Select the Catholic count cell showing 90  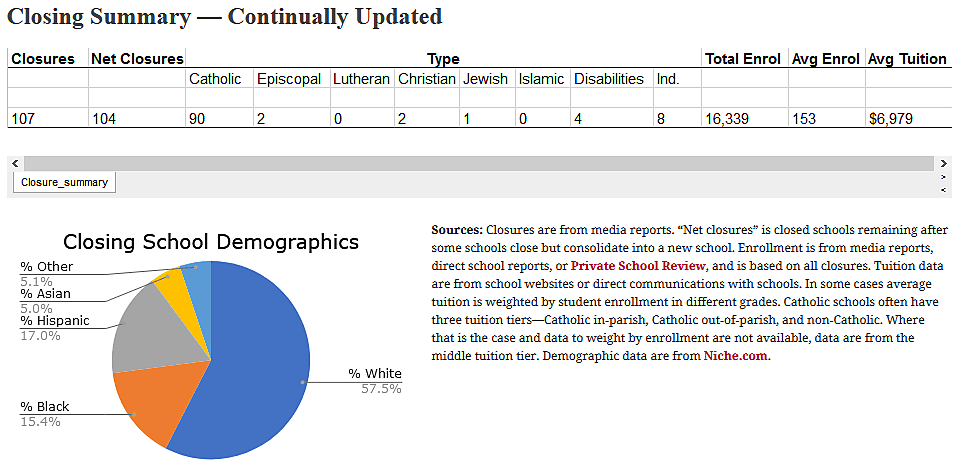point(196,119)
